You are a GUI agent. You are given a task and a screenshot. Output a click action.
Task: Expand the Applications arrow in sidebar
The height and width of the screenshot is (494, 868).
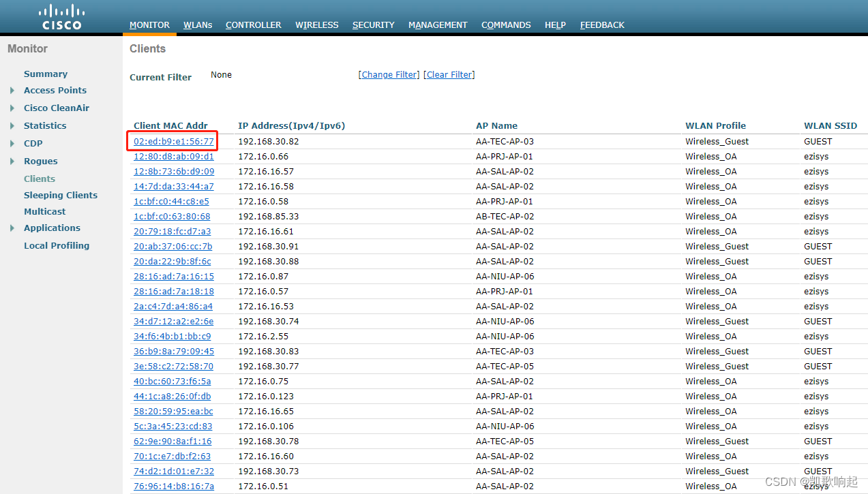12,228
